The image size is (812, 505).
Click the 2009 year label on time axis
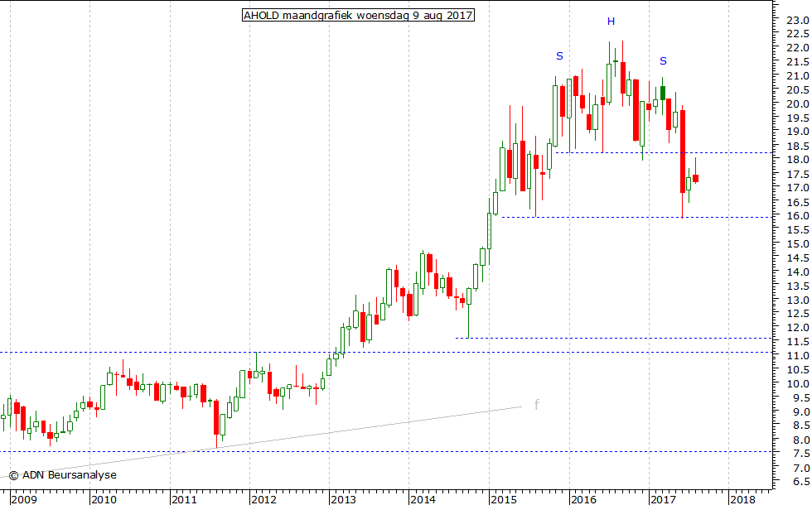24,499
